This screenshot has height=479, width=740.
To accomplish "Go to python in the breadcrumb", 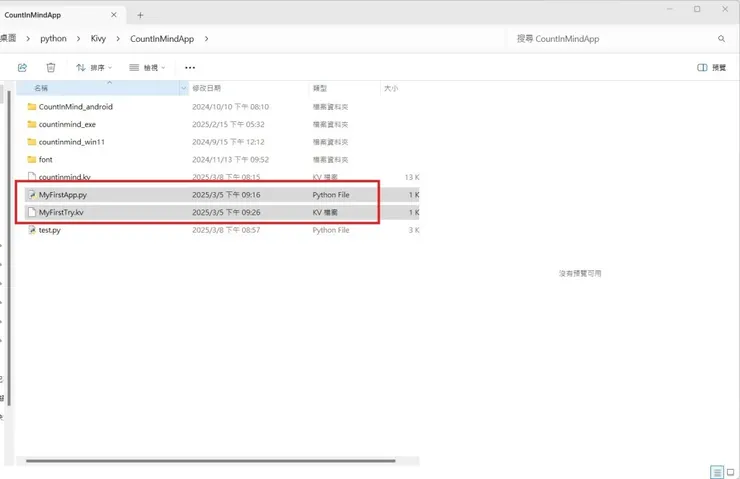I will click(53, 39).
